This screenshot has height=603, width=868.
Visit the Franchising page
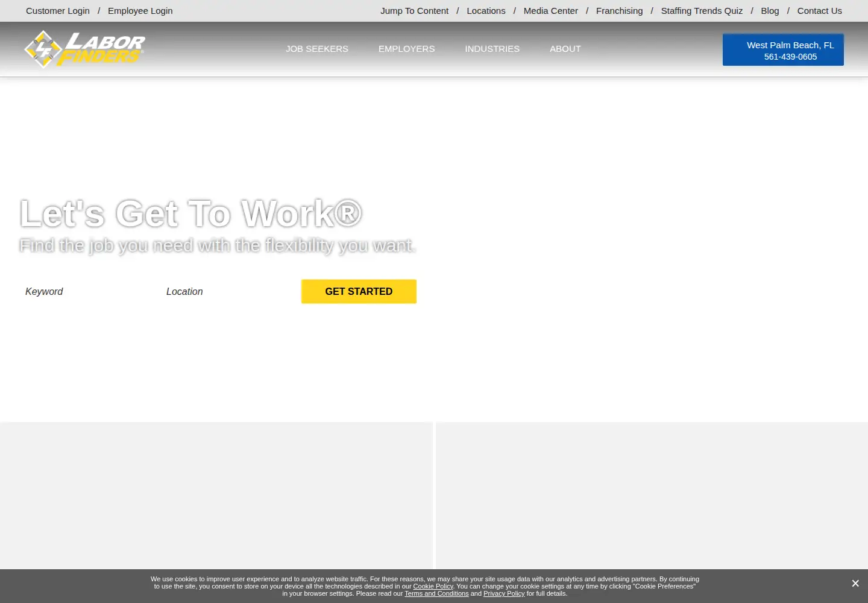tap(619, 11)
